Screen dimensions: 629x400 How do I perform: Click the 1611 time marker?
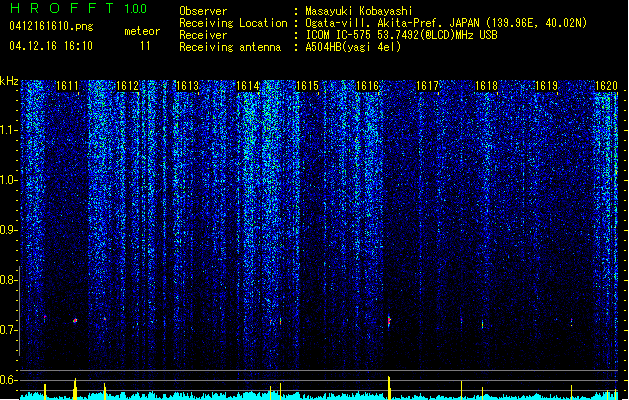coord(67,85)
